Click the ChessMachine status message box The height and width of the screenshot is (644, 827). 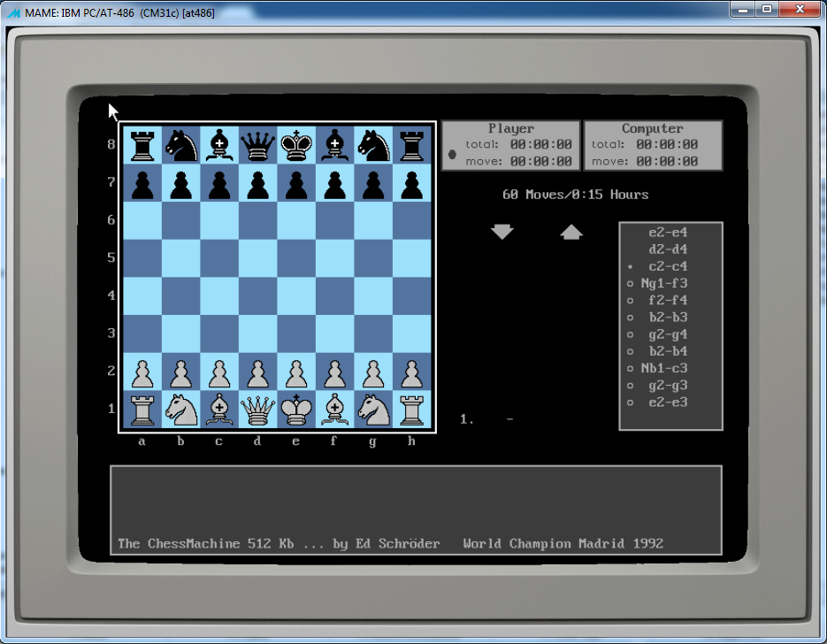click(x=416, y=510)
